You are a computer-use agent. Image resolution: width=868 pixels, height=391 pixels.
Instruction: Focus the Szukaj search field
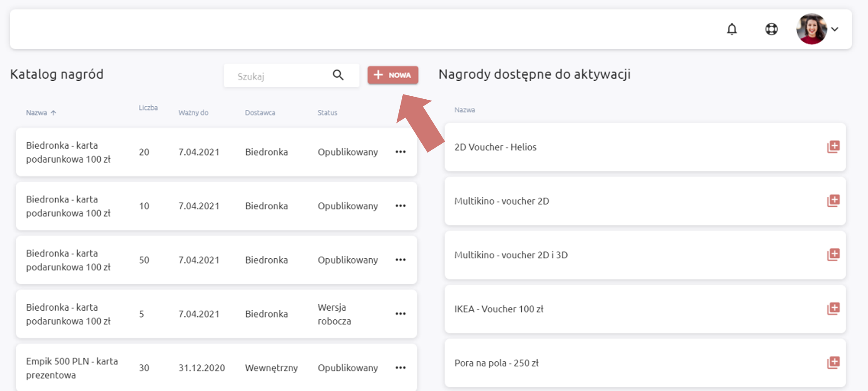(x=291, y=76)
